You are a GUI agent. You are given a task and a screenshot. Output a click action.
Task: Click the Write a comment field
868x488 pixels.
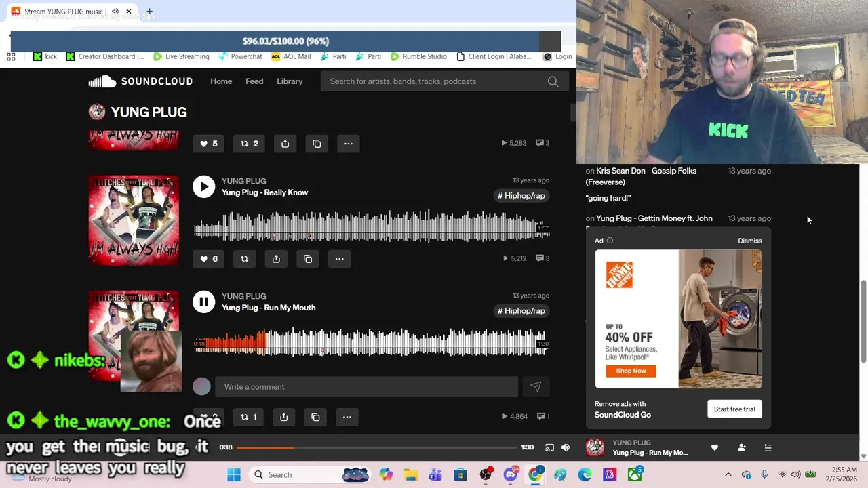pyautogui.click(x=366, y=386)
